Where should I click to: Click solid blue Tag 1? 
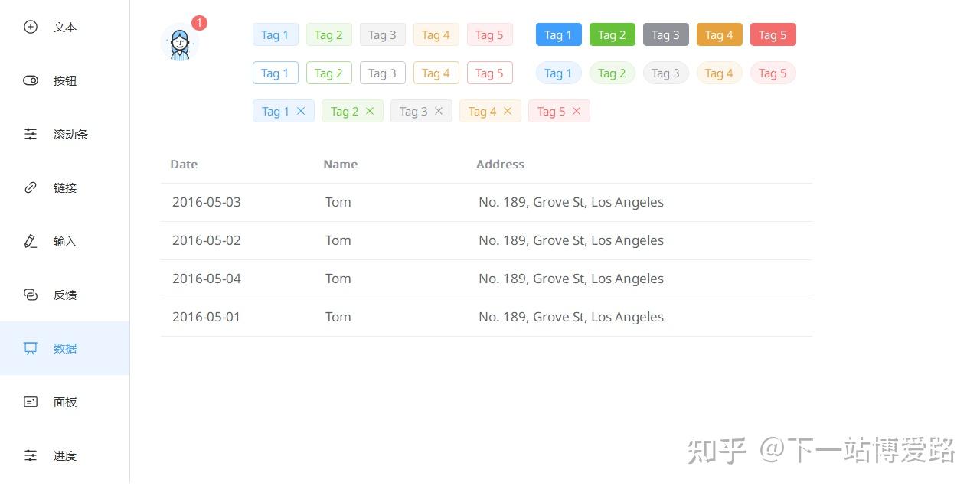[559, 34]
